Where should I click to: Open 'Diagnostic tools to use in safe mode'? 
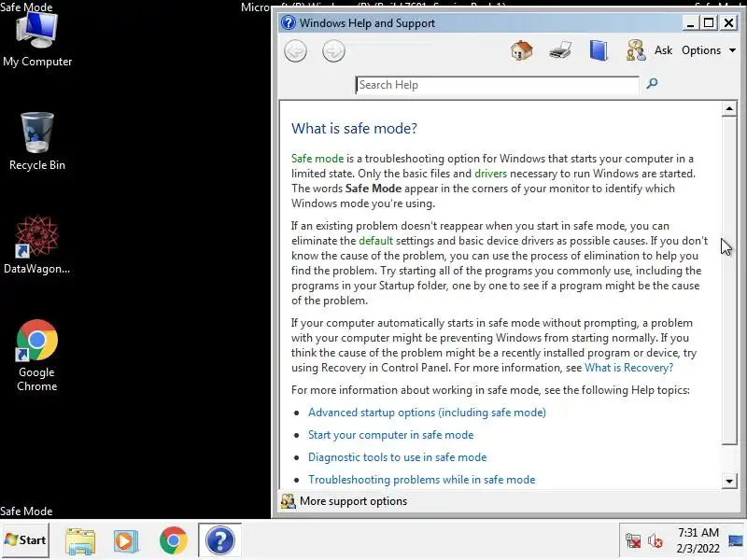tap(398, 457)
